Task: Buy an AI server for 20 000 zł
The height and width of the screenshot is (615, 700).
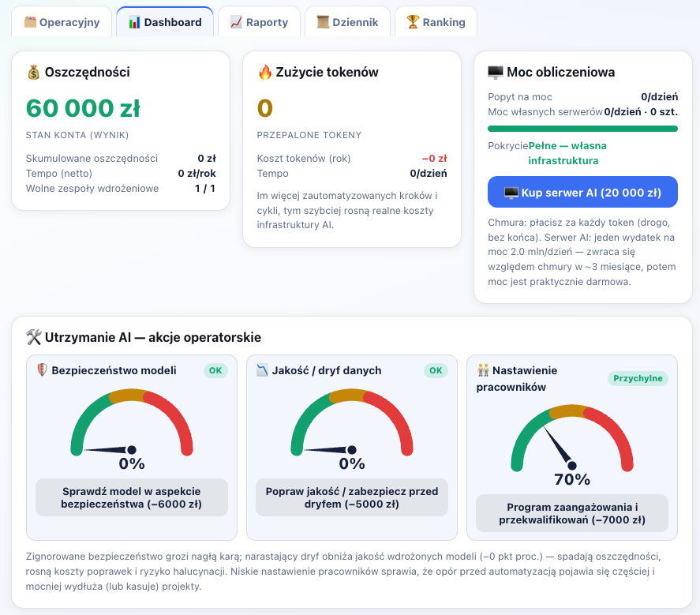Action: 582,192
